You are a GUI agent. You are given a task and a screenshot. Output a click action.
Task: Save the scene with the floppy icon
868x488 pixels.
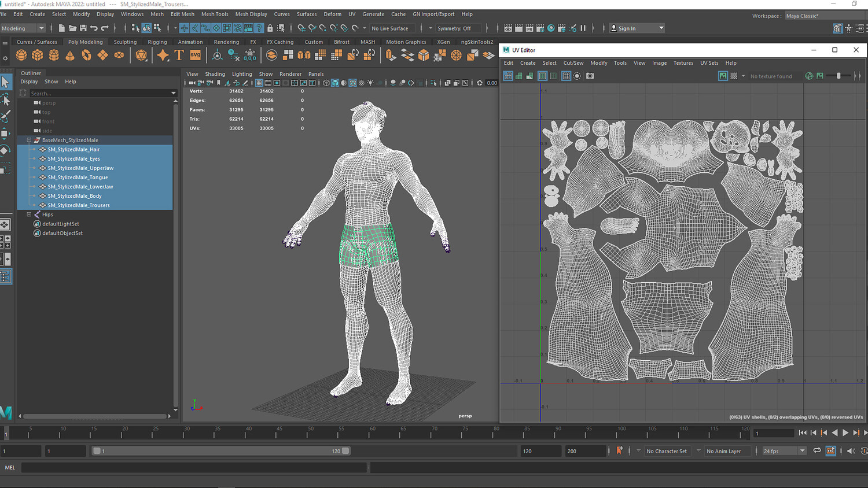(83, 28)
